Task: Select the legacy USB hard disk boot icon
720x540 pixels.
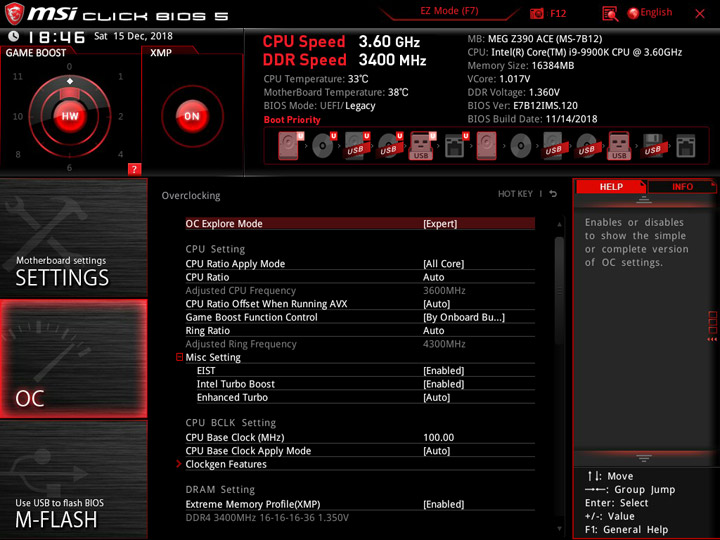Action: (553, 146)
